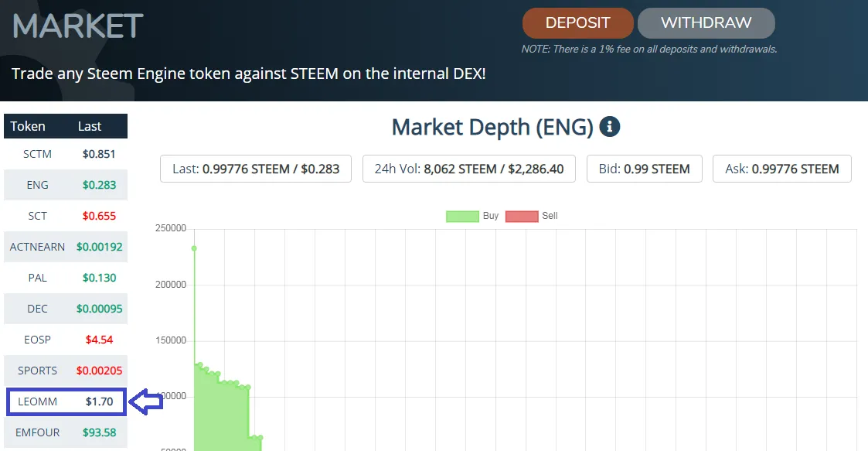Click the DEPOSIT button
Viewport: 868px width, 451px height.
pyautogui.click(x=578, y=22)
